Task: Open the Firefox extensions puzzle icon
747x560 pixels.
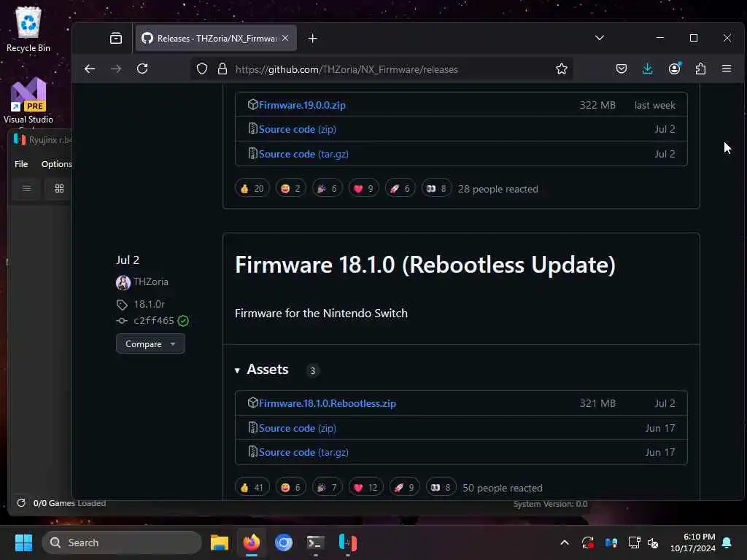Action: [x=700, y=69]
